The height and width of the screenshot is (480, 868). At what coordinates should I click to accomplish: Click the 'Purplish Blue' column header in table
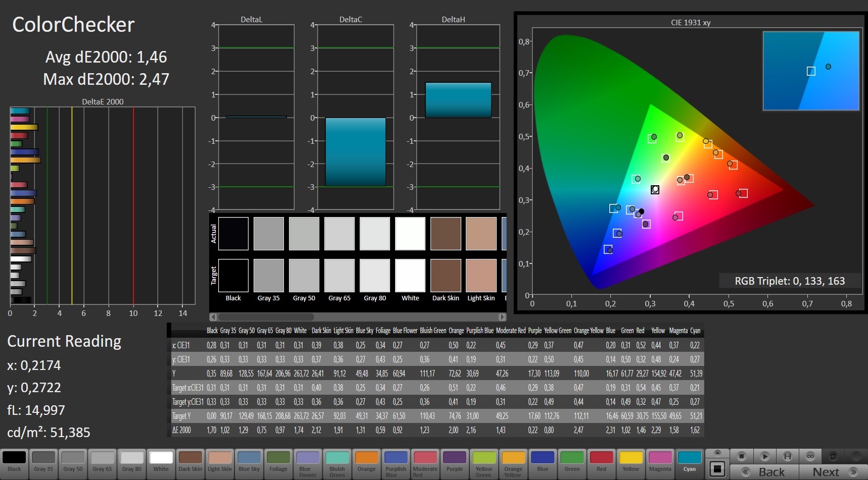pyautogui.click(x=480, y=331)
